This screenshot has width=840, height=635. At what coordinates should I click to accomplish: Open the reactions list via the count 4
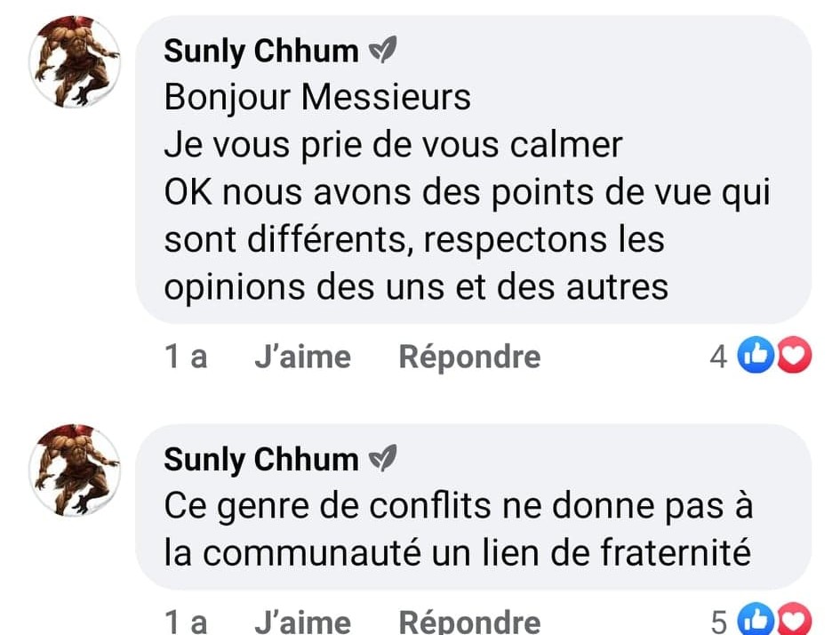click(x=718, y=358)
